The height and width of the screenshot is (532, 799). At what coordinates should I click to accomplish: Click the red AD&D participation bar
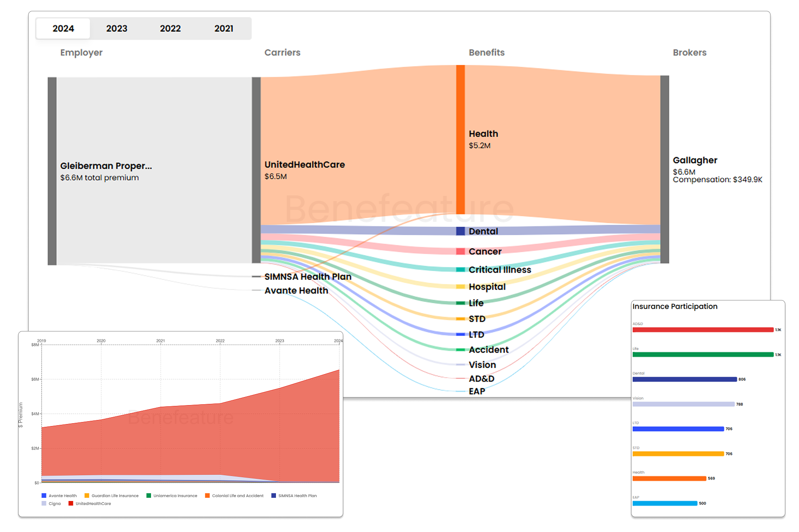(703, 330)
